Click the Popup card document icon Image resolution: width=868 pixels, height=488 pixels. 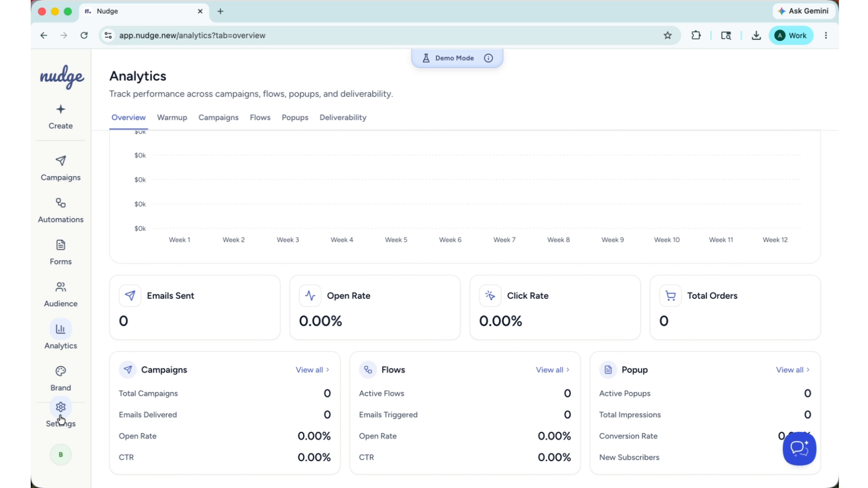pyautogui.click(x=608, y=370)
